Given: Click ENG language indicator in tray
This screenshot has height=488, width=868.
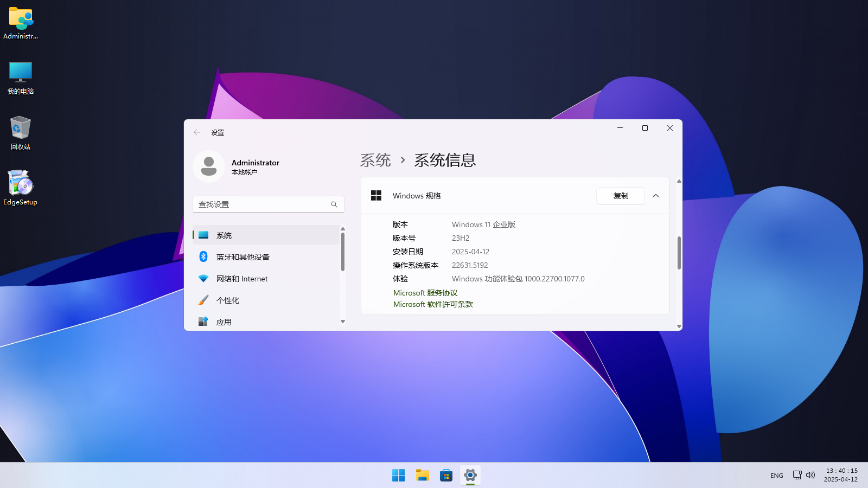Looking at the screenshot, I should [776, 476].
